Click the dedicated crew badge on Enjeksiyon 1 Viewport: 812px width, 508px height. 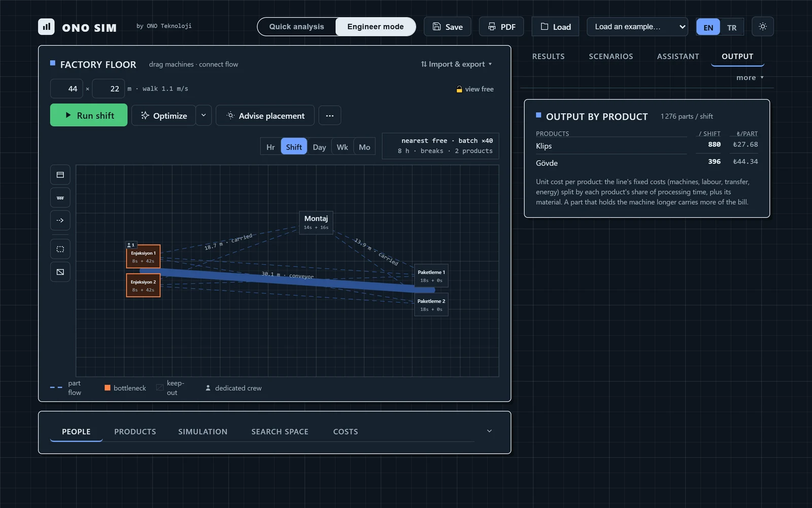[131, 245]
